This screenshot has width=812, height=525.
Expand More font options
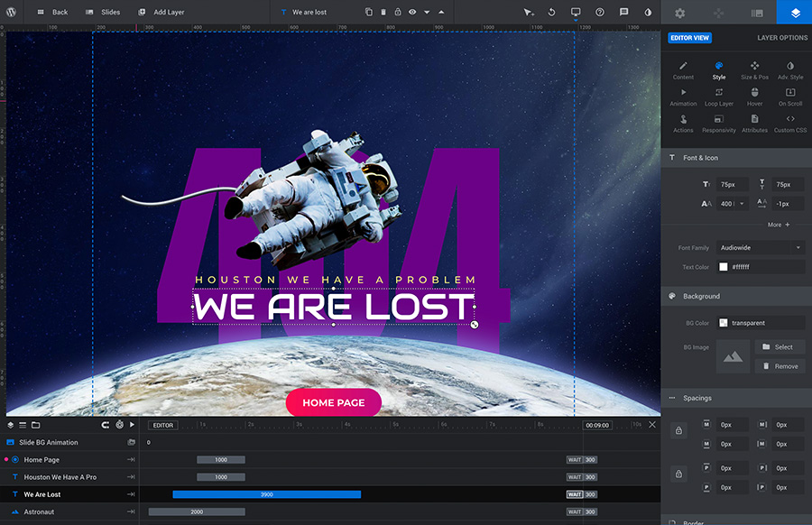pyautogui.click(x=778, y=224)
